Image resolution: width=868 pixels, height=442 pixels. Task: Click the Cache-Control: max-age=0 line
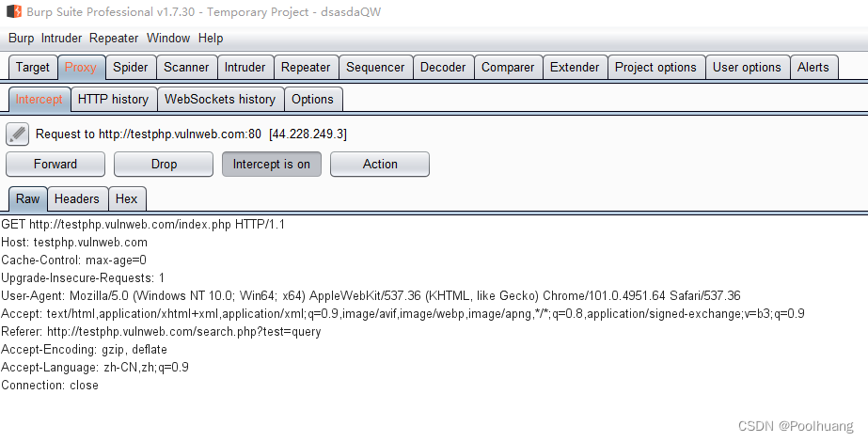pyautogui.click(x=73, y=260)
